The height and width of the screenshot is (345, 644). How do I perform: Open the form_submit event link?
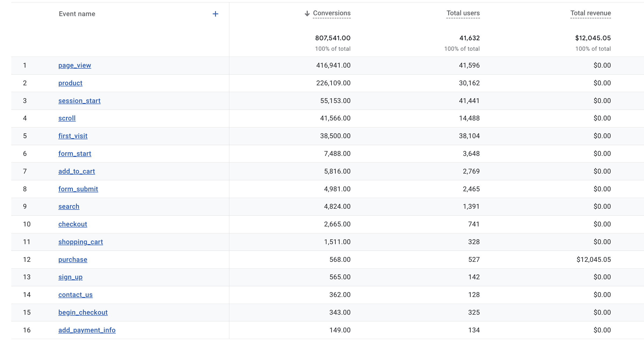pos(78,189)
